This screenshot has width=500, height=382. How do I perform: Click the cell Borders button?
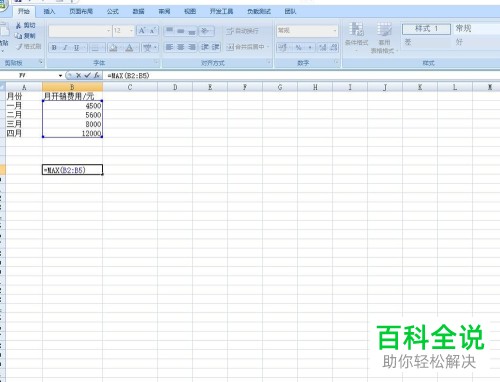pyautogui.click(x=95, y=48)
